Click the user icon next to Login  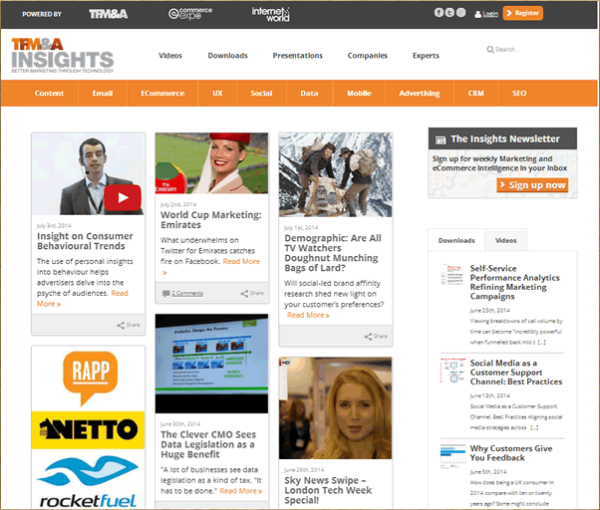(x=478, y=14)
